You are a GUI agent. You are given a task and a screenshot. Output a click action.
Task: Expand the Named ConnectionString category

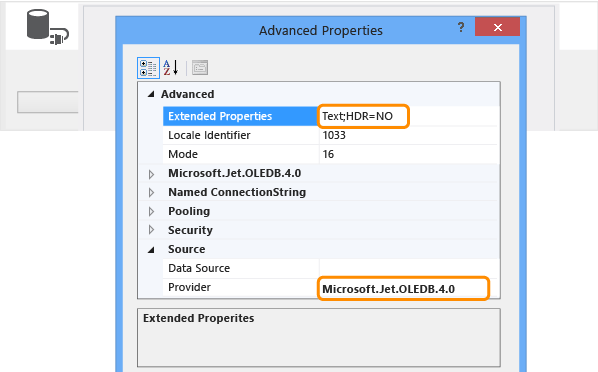(151, 192)
